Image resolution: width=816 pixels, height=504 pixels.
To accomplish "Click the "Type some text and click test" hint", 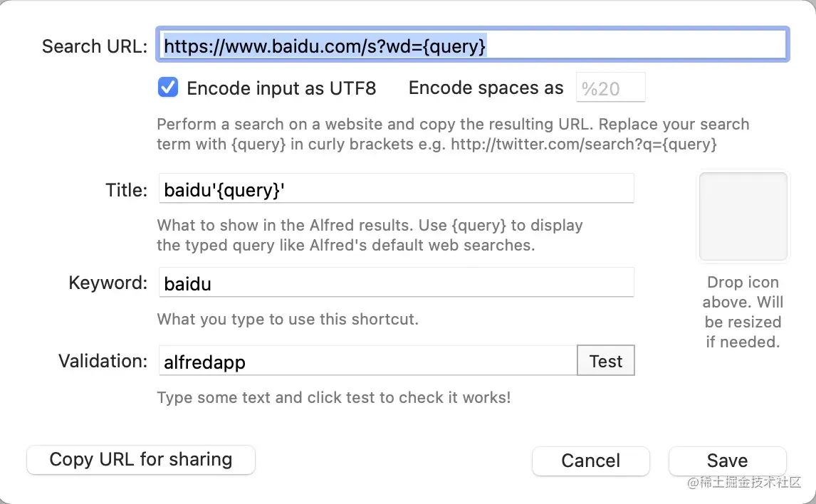I will [x=333, y=397].
